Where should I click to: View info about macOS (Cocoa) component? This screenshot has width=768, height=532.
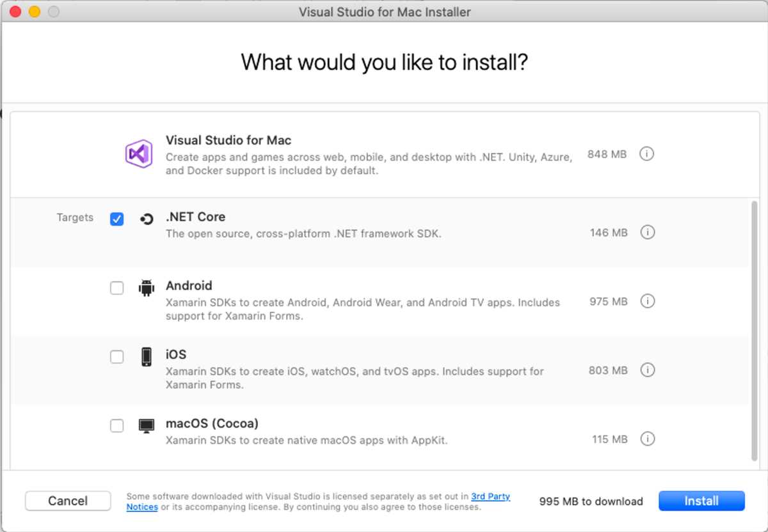pyautogui.click(x=648, y=439)
